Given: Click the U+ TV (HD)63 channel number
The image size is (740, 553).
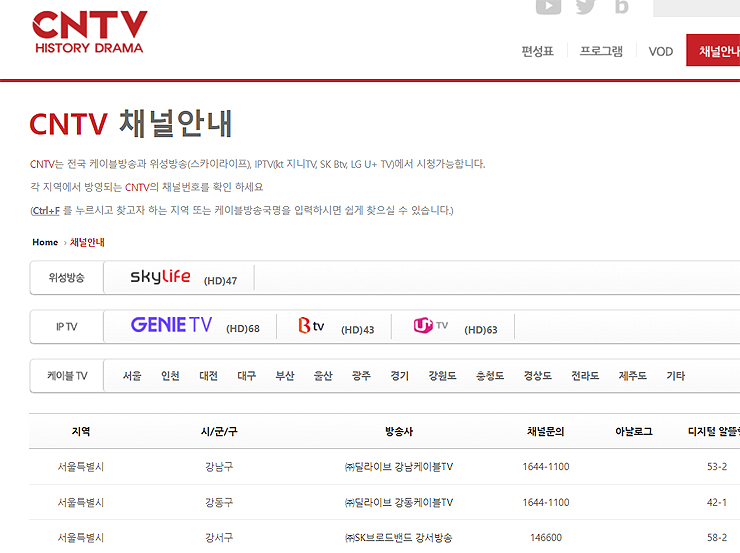Looking at the screenshot, I should tap(481, 330).
